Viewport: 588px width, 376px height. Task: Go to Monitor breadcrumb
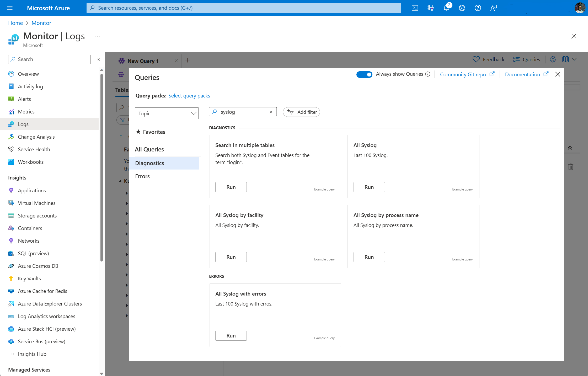[41, 23]
